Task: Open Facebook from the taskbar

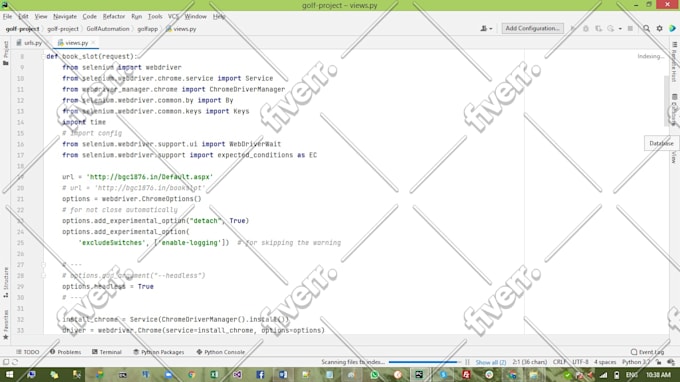Action: click(x=260, y=375)
